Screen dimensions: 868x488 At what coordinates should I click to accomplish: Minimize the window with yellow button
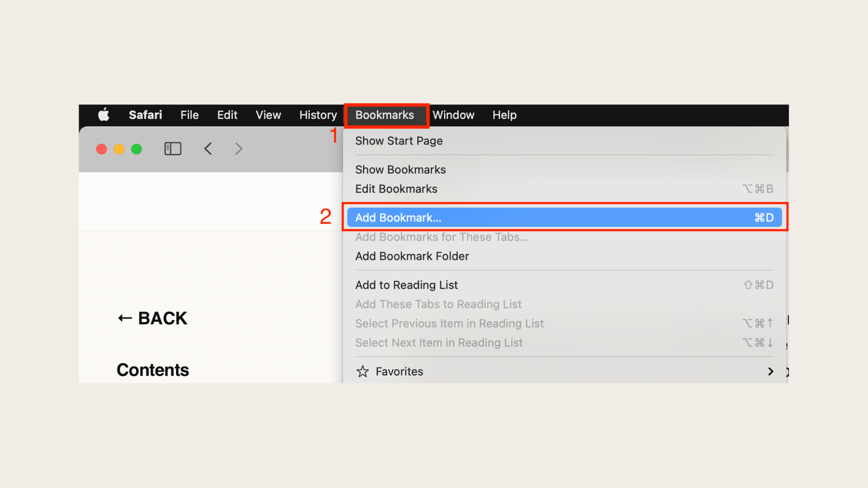119,149
